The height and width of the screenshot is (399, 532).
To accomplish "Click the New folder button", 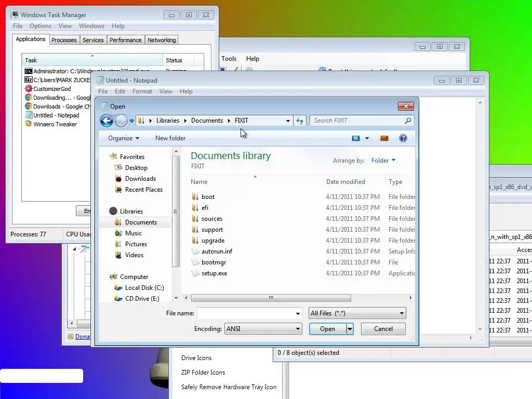I will pyautogui.click(x=170, y=138).
